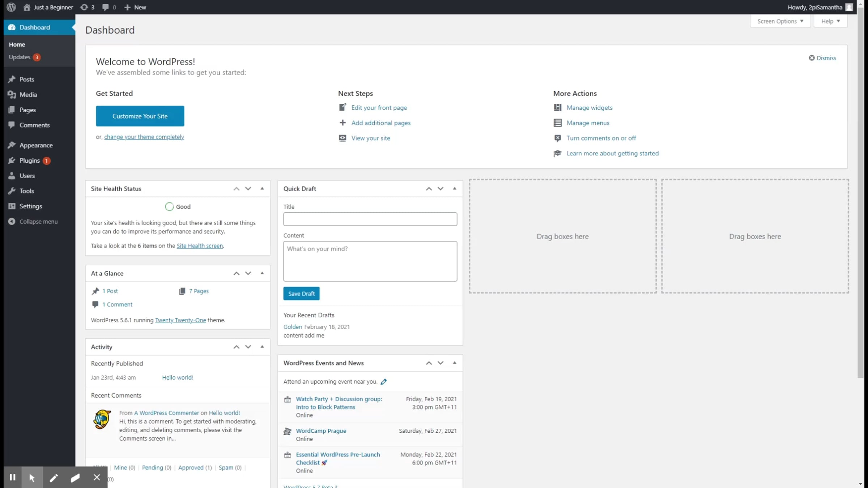The height and width of the screenshot is (488, 868).
Task: Move WordPress Events and News box down
Action: (x=441, y=363)
